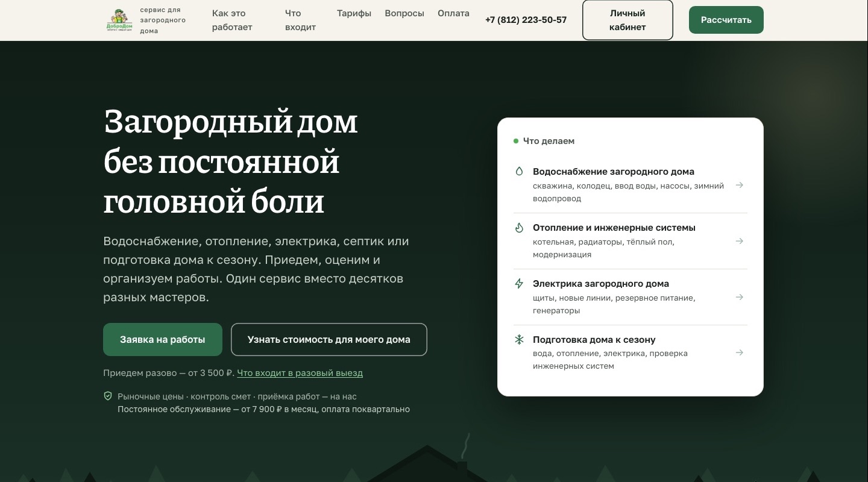This screenshot has height=482, width=868.
Task: Click Узнать стоимость для моего дома
Action: coord(329,339)
